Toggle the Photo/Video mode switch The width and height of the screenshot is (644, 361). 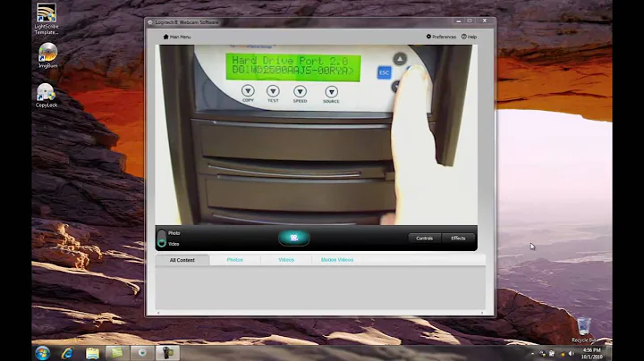161,239
